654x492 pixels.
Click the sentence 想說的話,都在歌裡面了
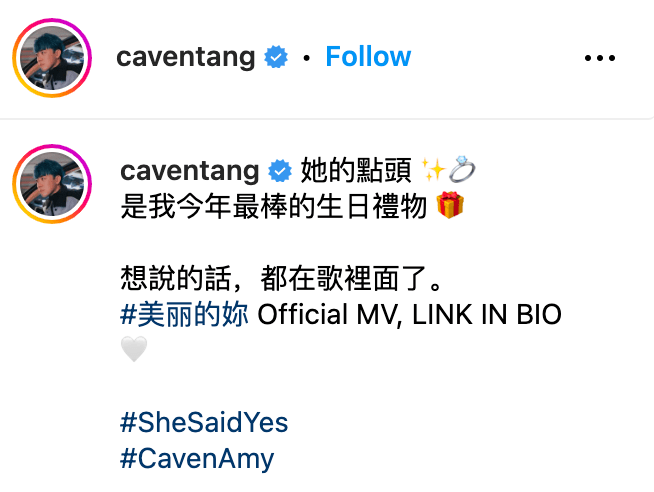tap(281, 278)
